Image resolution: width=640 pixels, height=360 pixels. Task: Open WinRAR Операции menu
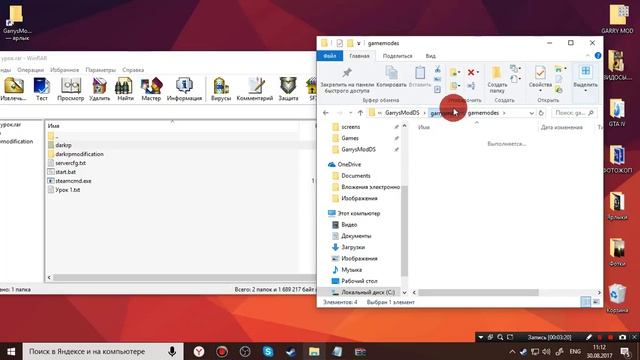[30, 70]
